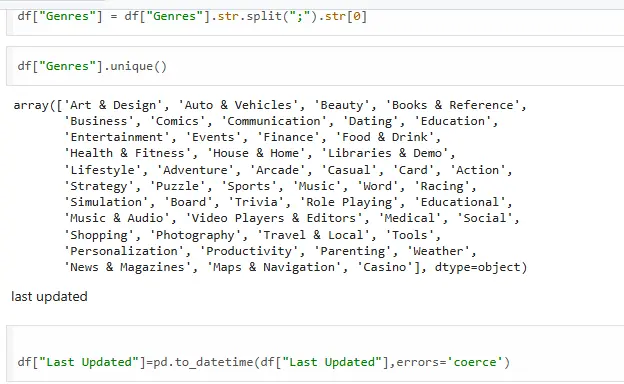Click 'coerce' in the errors argument

[x=475, y=362]
